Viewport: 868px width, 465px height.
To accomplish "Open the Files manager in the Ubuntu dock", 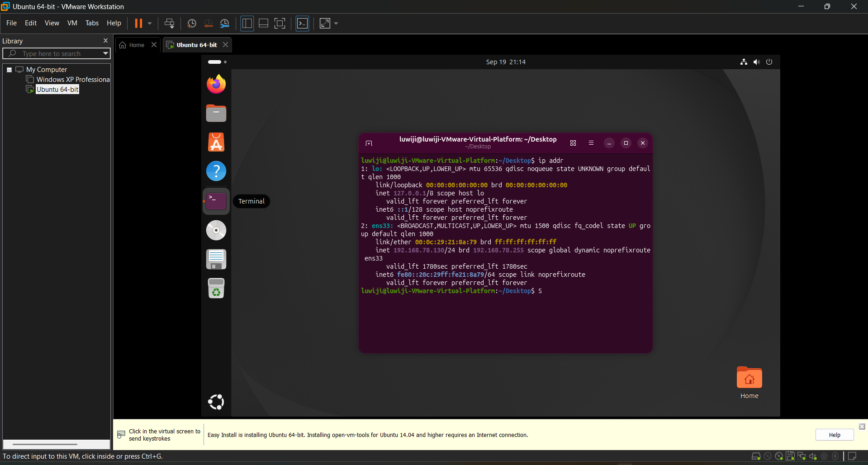I will [216, 113].
